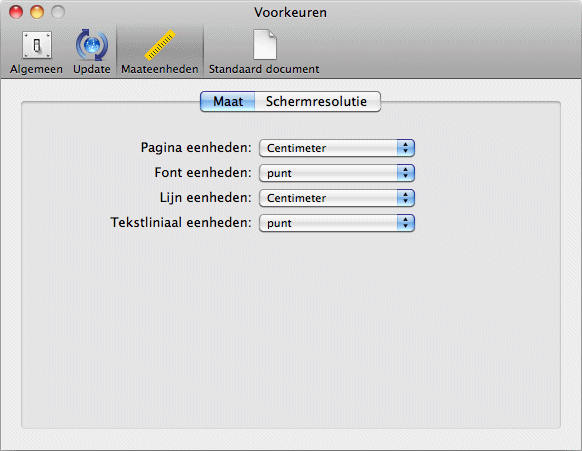Open the Tekstliniaal eenheden dropdown

point(337,223)
